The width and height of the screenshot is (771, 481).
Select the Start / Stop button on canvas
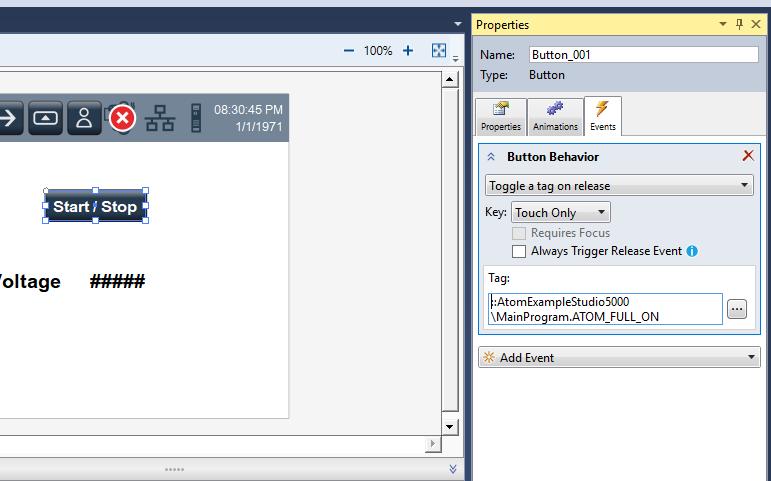(x=95, y=206)
